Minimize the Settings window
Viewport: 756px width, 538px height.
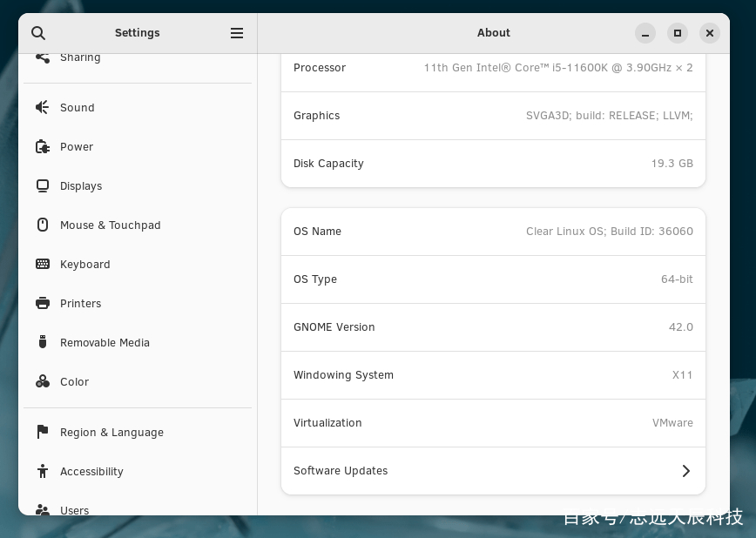[x=645, y=33]
